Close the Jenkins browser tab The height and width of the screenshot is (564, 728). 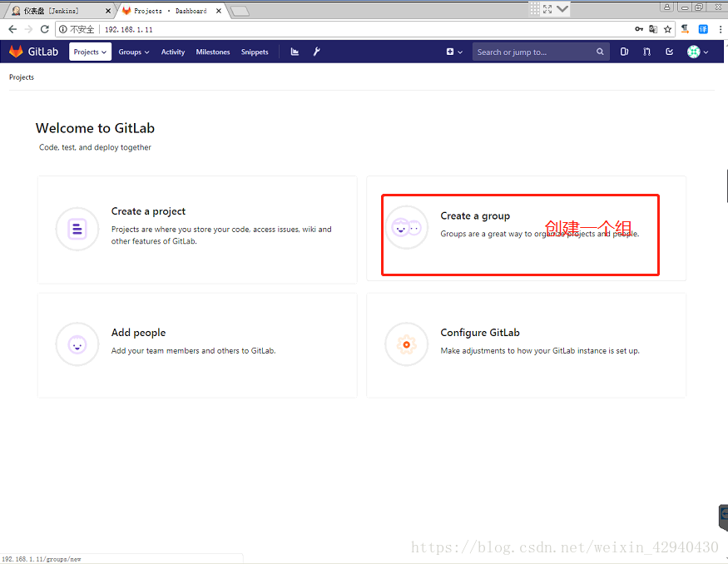(107, 11)
